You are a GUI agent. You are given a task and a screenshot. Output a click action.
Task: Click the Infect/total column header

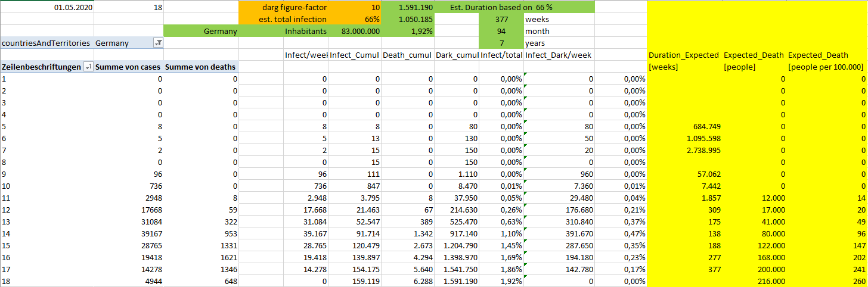coord(501,55)
